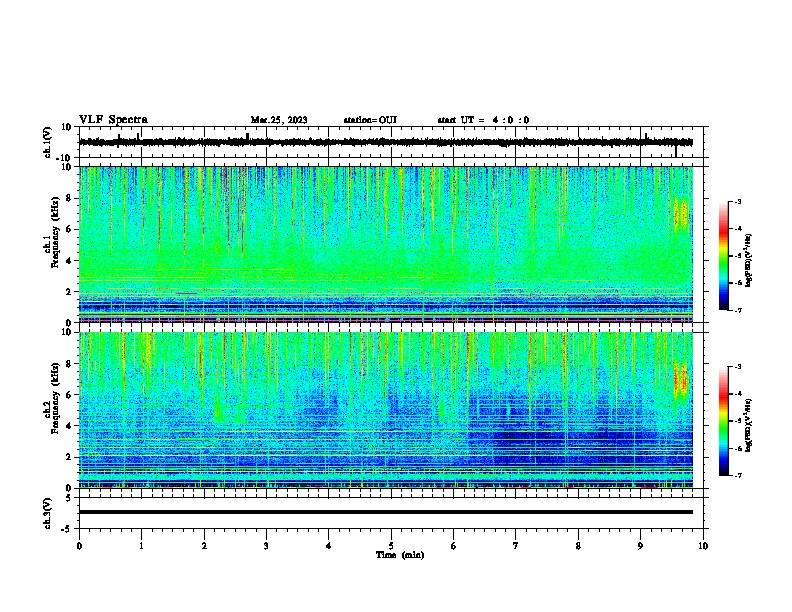Click the "6" kHz tick on ch.2 frequency axis

pos(70,394)
